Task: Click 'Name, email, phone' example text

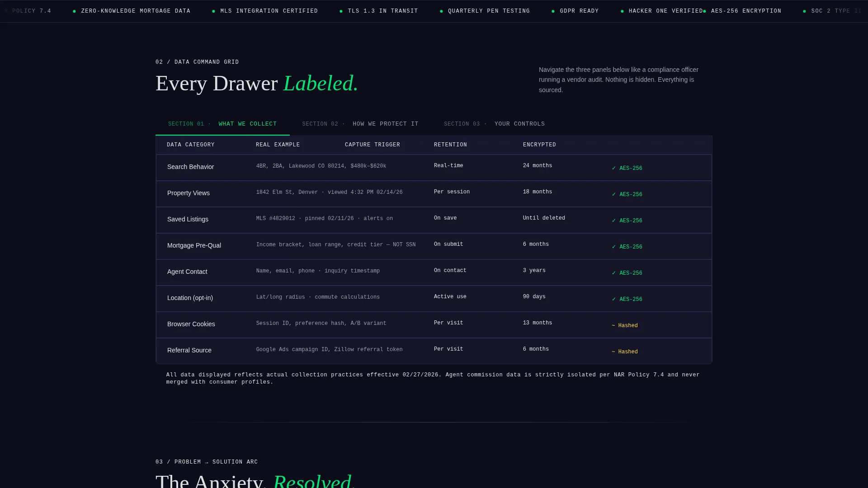Action: [x=318, y=271]
